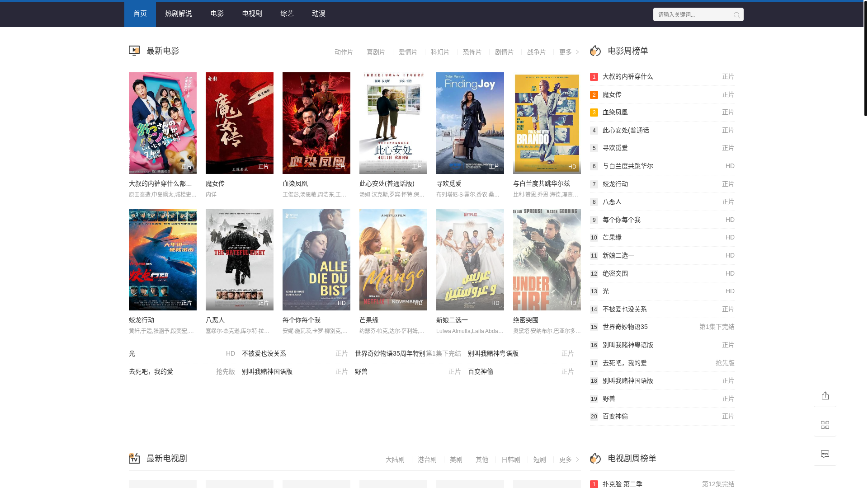This screenshot has height=488, width=868.
Task: Open 野兽 in the text movie list
Action: click(x=361, y=372)
